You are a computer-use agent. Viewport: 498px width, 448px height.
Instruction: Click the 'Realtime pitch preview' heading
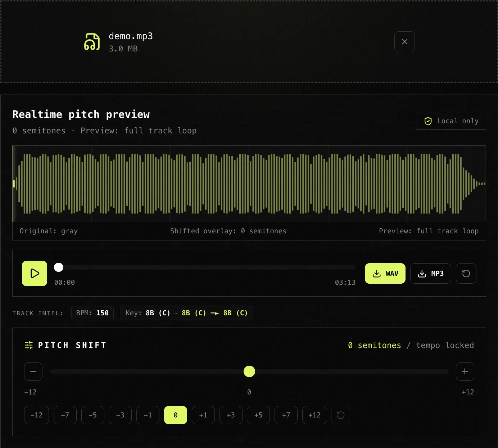click(81, 114)
